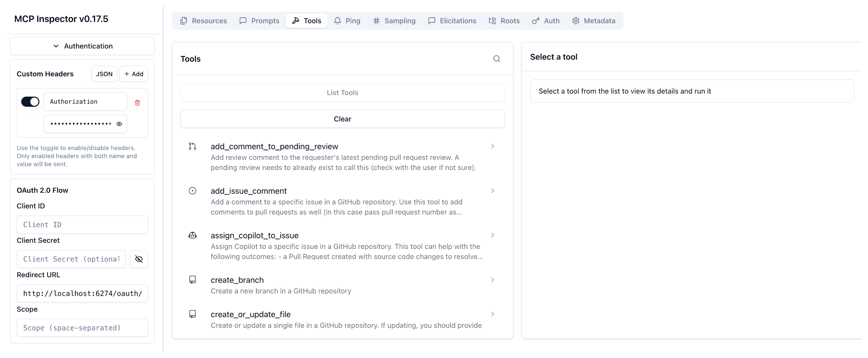Disable the Authorization header toggle

click(x=30, y=102)
